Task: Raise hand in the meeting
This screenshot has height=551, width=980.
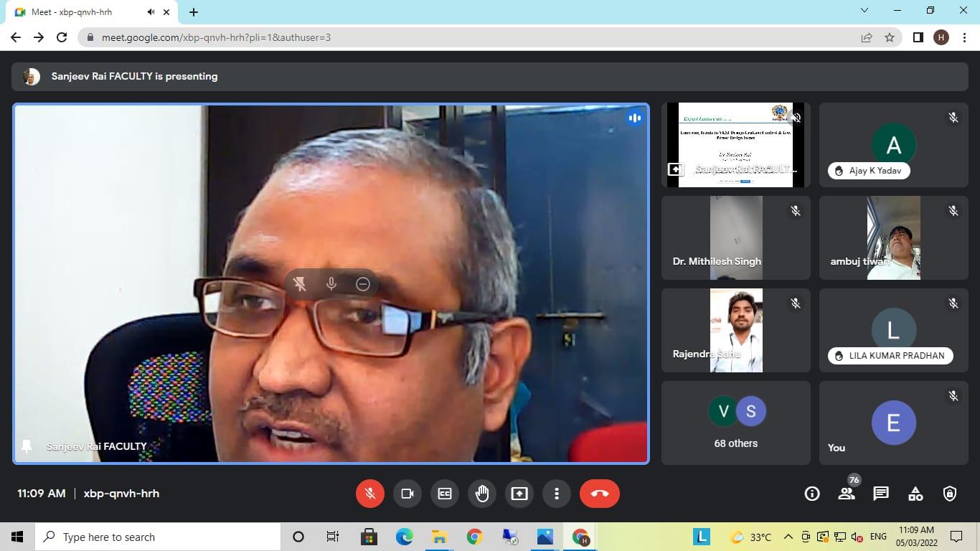Action: [x=482, y=494]
